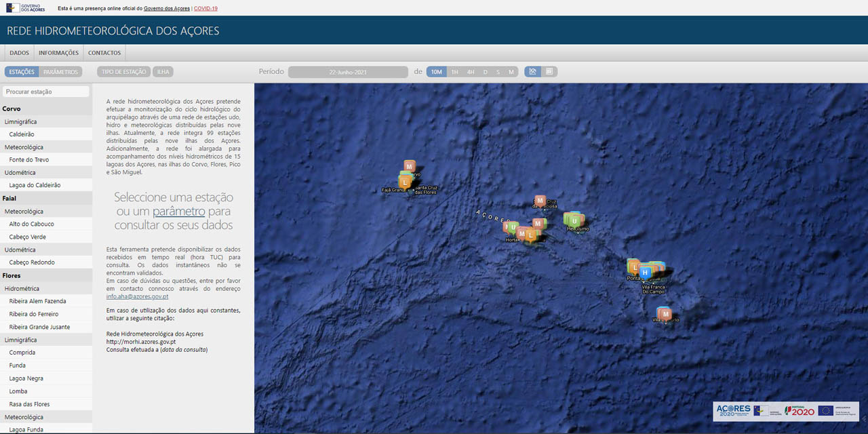
Task: Select the 1H time interval
Action: point(454,72)
